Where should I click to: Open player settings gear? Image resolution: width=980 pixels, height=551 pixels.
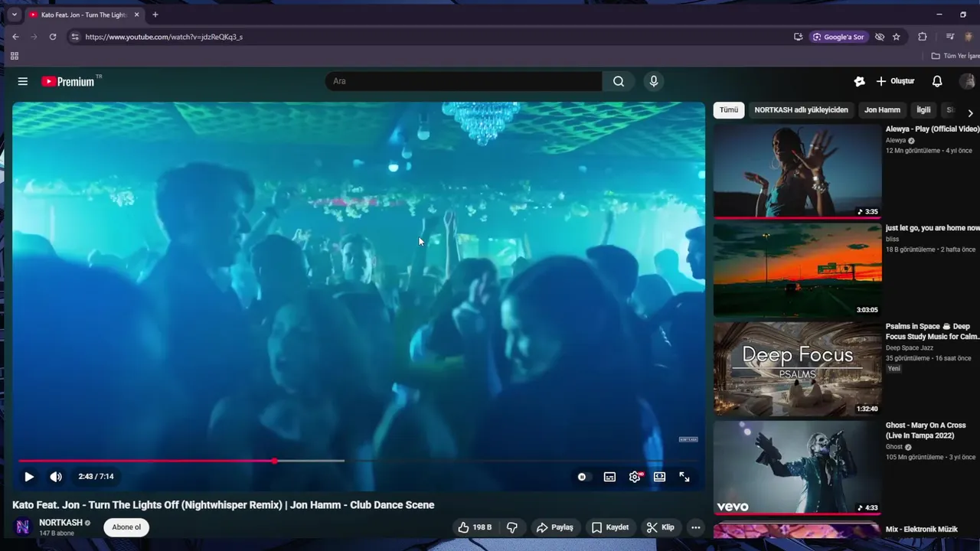[635, 477]
